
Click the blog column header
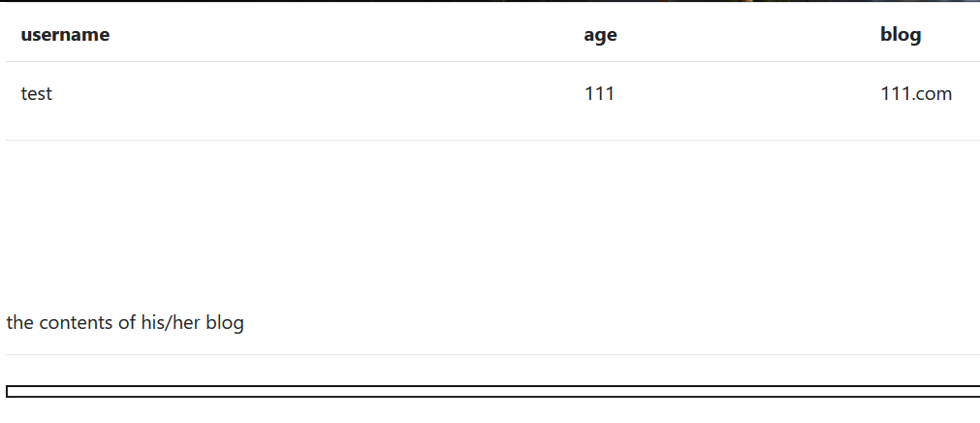click(901, 34)
